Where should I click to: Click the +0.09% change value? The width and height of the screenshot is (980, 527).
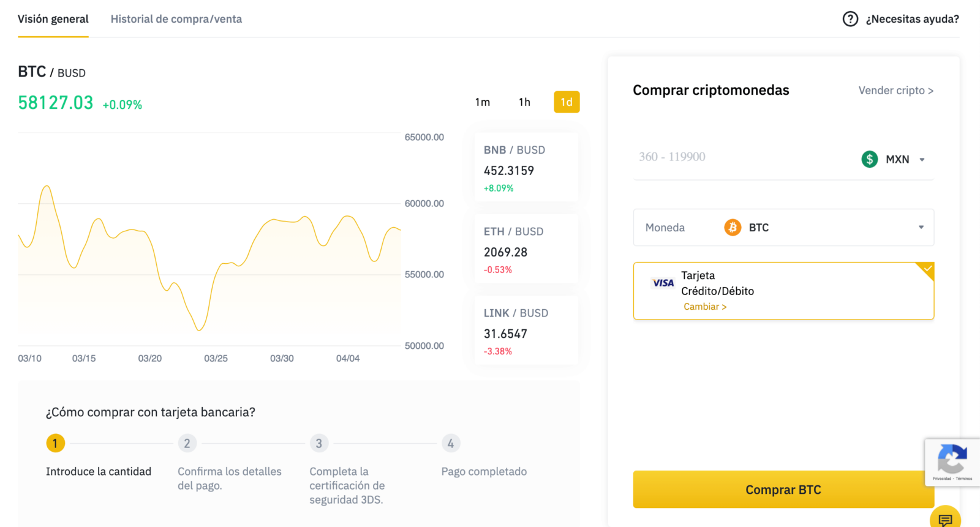123,105
